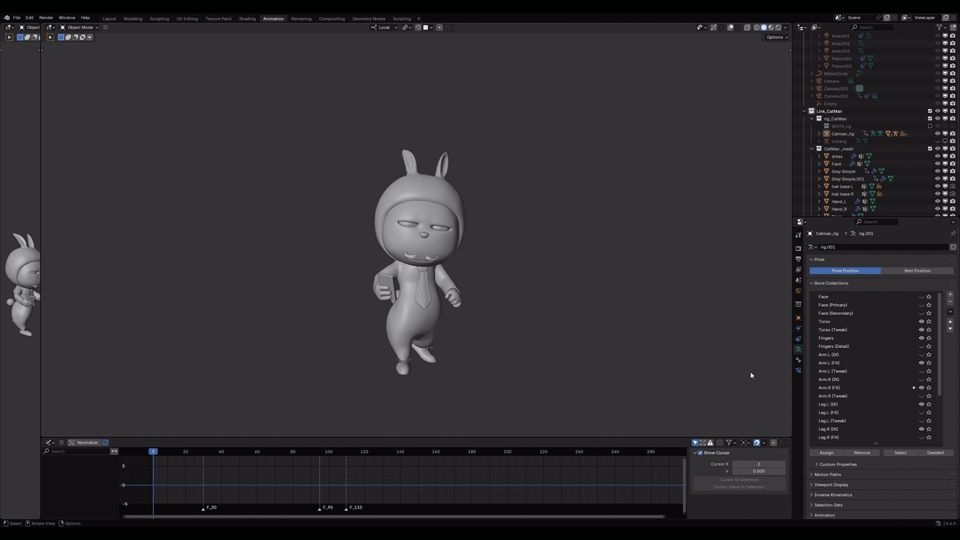Collapse the Bone Collections panel
This screenshot has height=540, width=960.
tap(812, 283)
